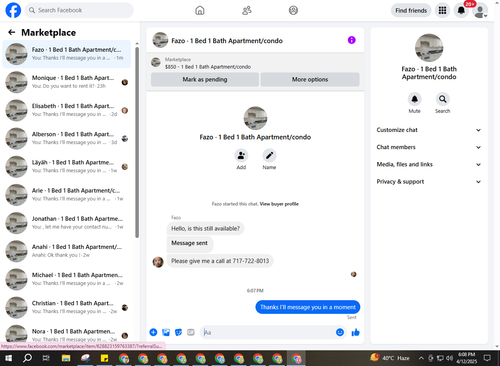Click the More options button
Screen dimensions: 500x366
point(310,79)
